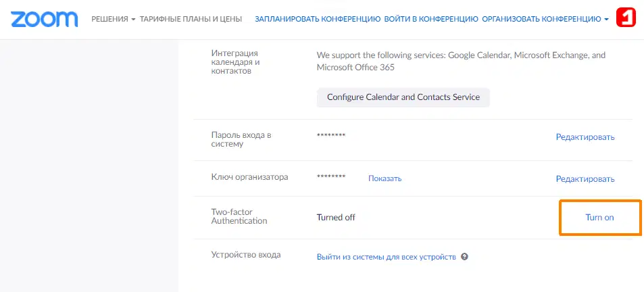Edit the Пароль входа в систему

coord(585,137)
